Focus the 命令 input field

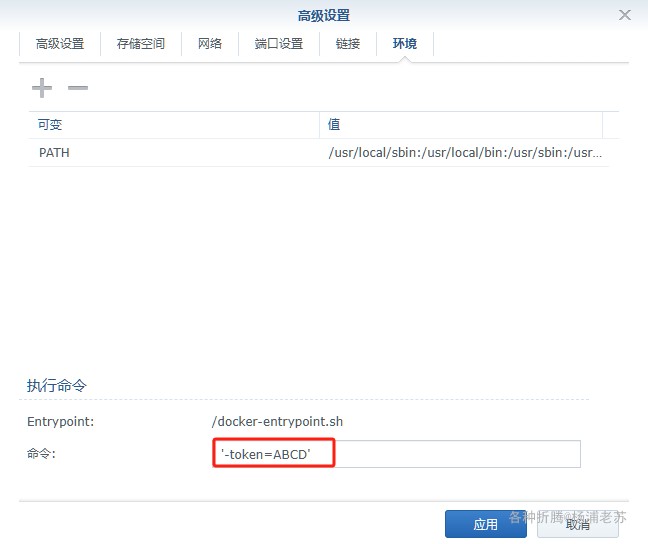[396, 454]
